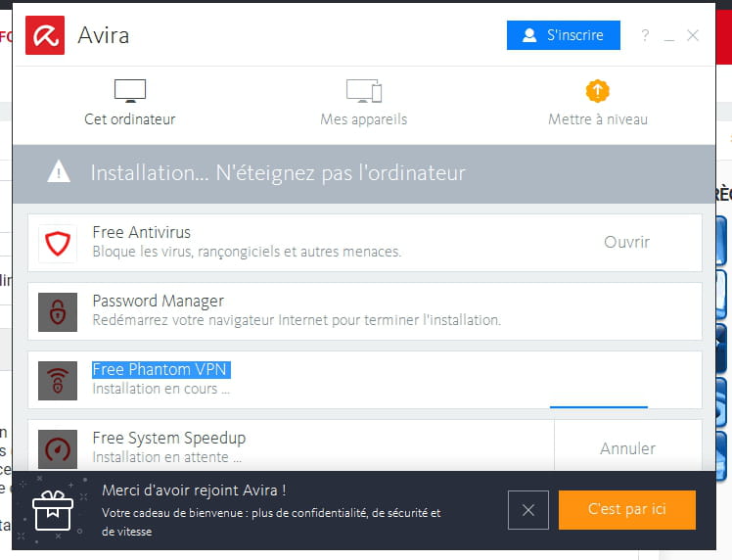Viewport: 732px width, 560px height.
Task: Click the monitor icon above Cet ordinateur
Action: 130,91
